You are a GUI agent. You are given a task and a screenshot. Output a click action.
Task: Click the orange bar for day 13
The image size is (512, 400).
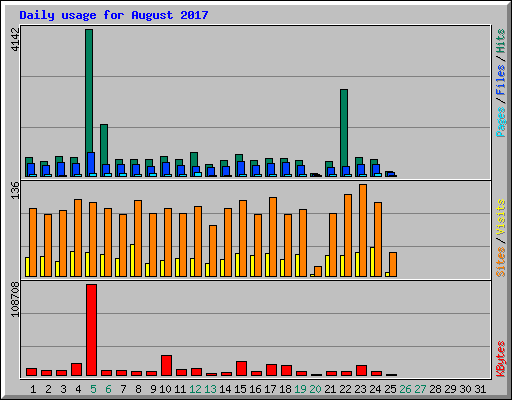pos(213,251)
